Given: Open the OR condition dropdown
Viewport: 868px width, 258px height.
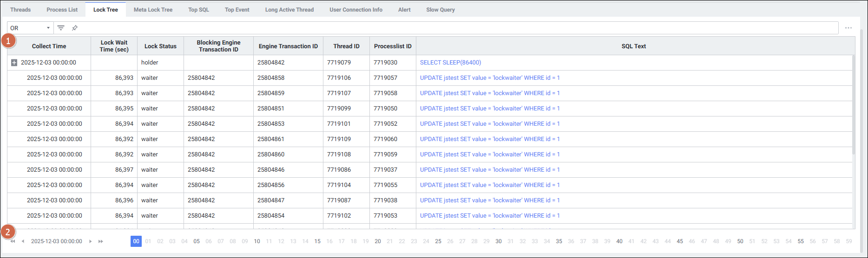Looking at the screenshot, I should click(30, 28).
